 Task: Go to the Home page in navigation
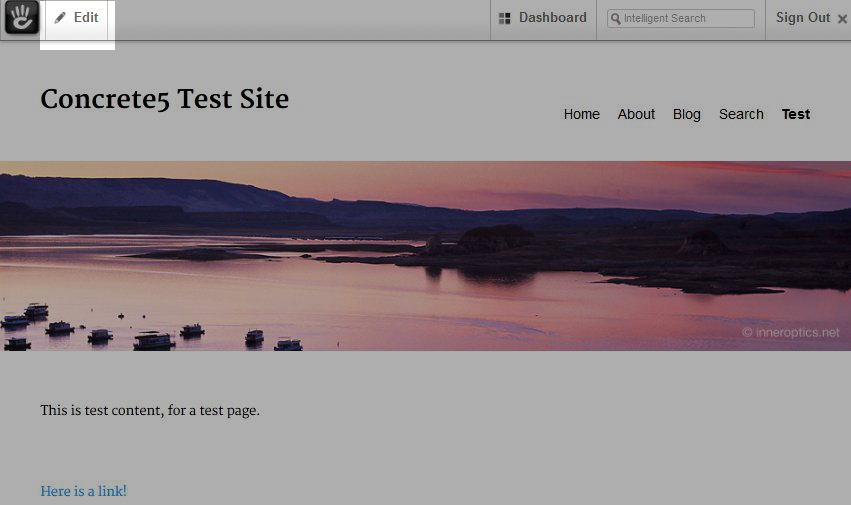point(581,114)
